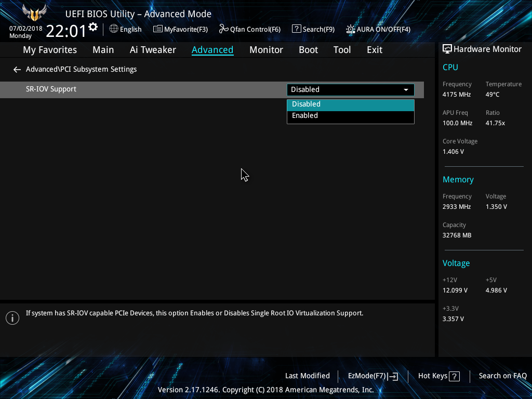This screenshot has width=532, height=399.
Task: Click the 32768 MB capacity value
Action: 457,235
